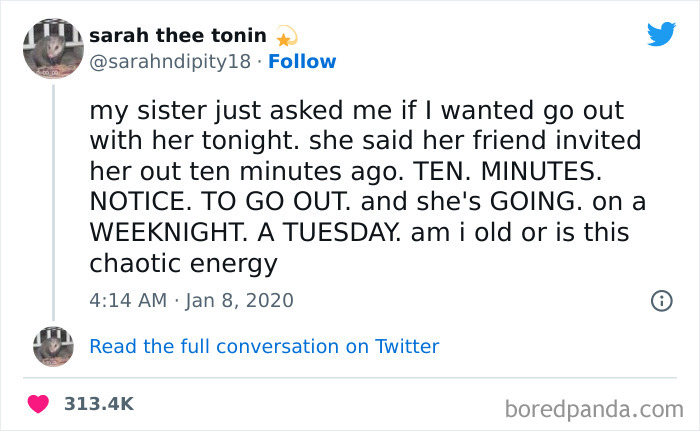This screenshot has width=700, height=431.
Task: Click "chaotic energy" in the tweet text
Action: [183, 265]
